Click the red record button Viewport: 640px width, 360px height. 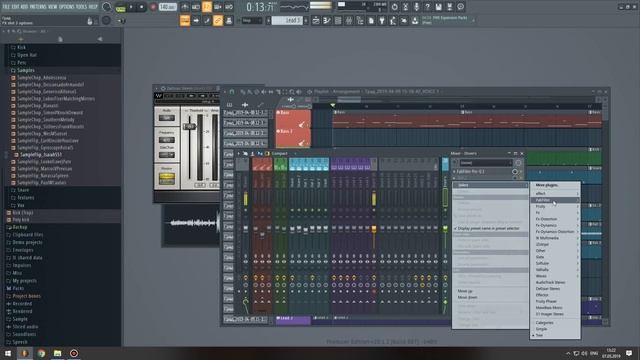[153, 7]
